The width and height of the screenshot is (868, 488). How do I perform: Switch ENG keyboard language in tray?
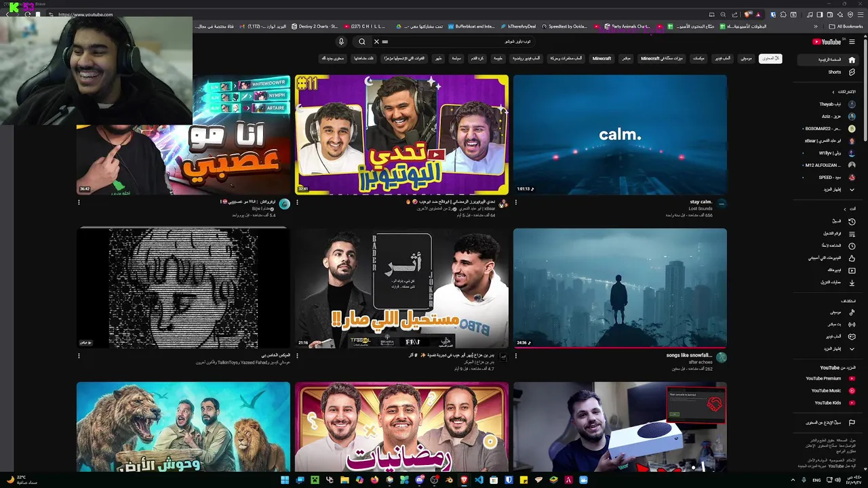pos(816,480)
